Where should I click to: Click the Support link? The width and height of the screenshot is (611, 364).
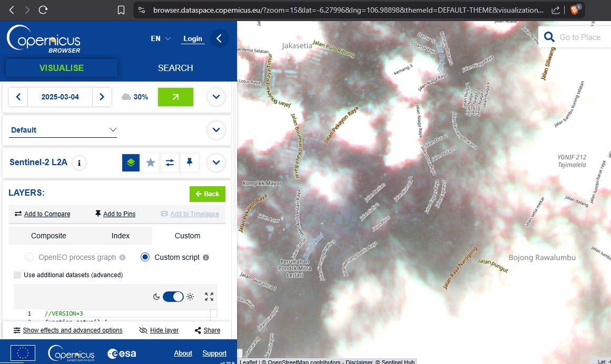214,353
